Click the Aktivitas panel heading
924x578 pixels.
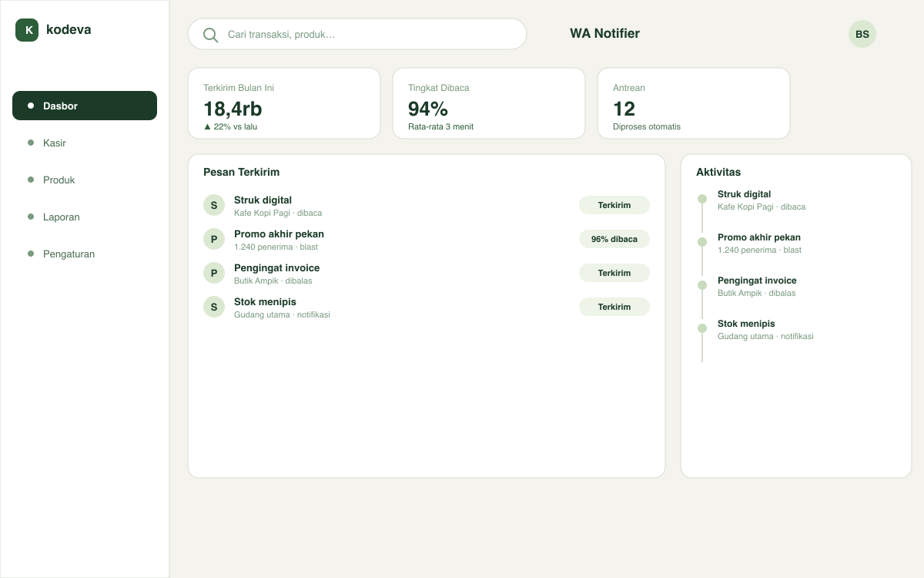718,172
